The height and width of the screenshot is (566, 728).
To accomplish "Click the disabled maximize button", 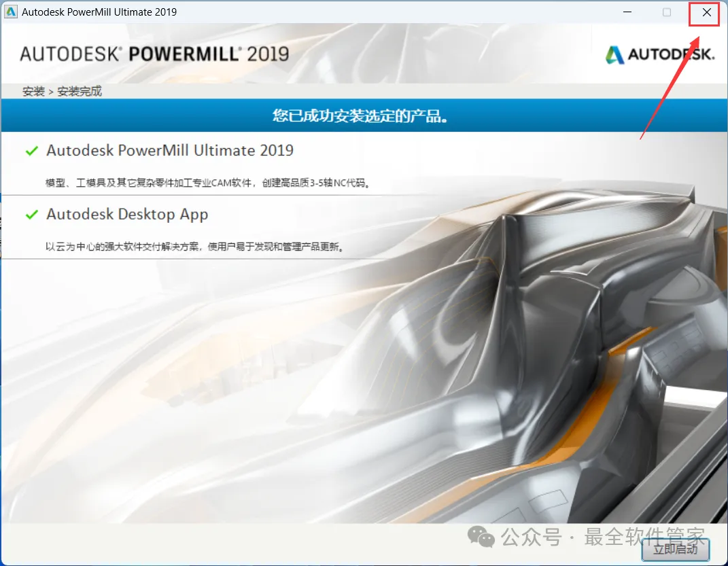I will [x=667, y=12].
